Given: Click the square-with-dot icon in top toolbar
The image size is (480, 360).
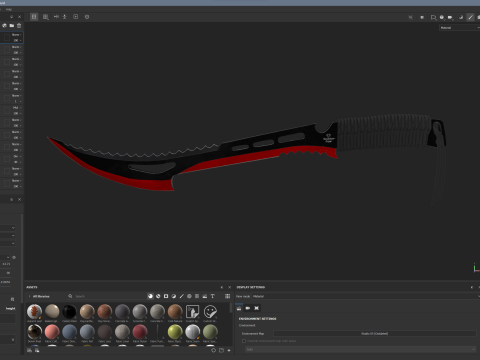Looking at the screenshot, I should tap(76, 17).
